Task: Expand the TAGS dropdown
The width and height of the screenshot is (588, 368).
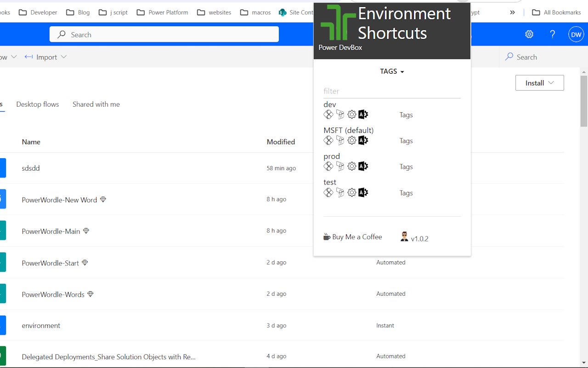Action: point(392,71)
